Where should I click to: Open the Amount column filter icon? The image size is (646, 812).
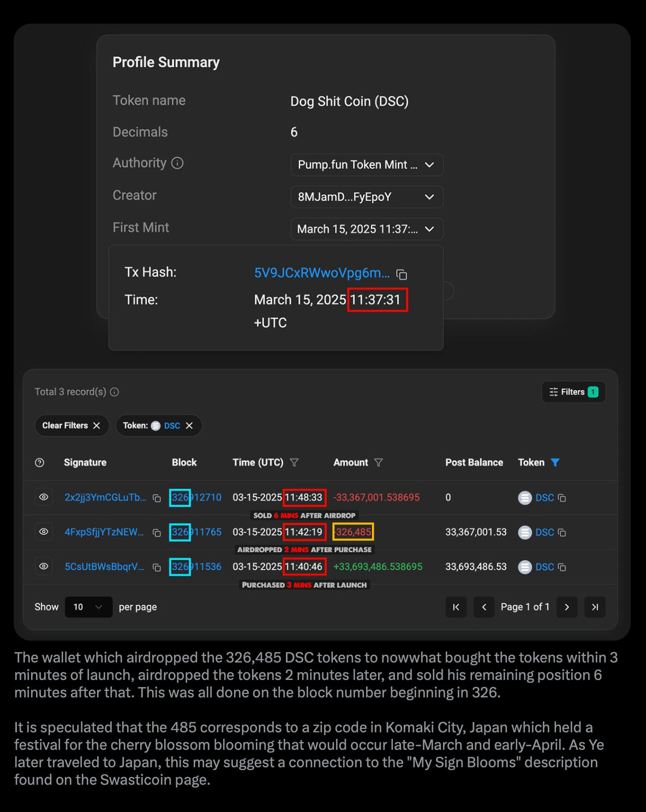pos(379,463)
